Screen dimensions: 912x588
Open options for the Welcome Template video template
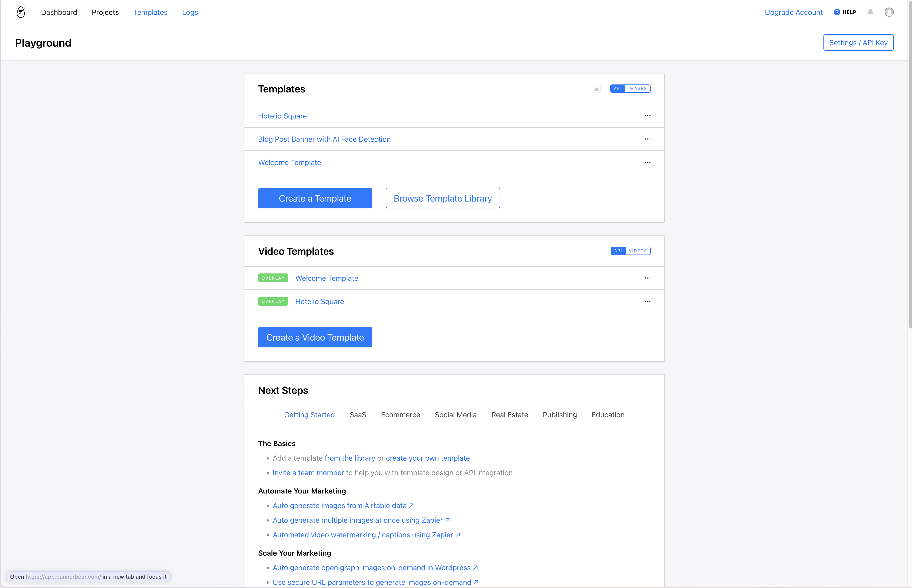pos(647,278)
